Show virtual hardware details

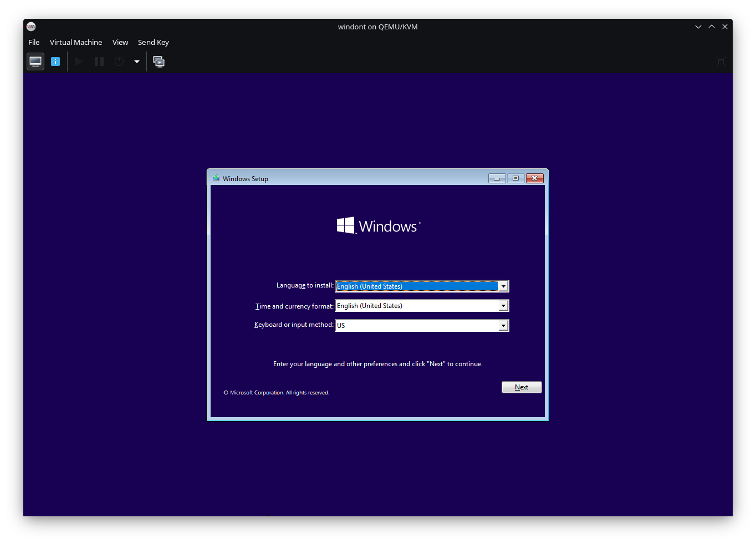point(55,61)
